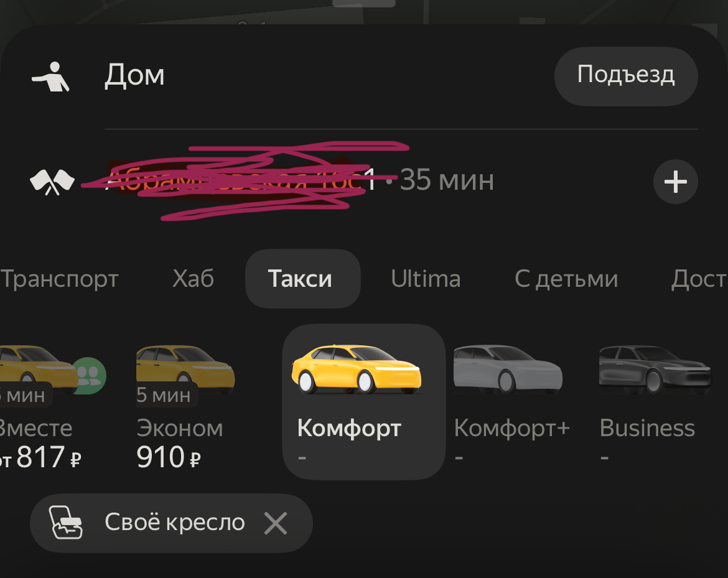This screenshot has height=578, width=728.
Task: Select the Транспорт tab
Action: click(x=60, y=279)
